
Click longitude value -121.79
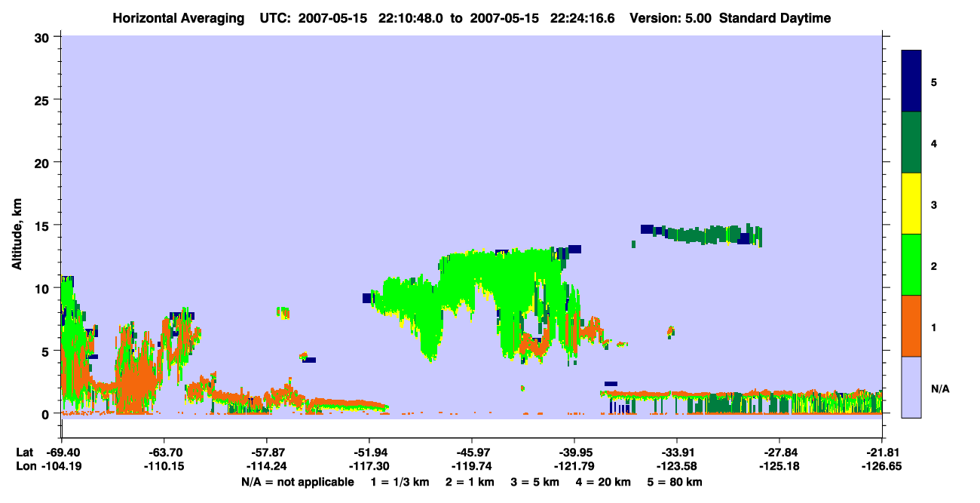coord(574,466)
